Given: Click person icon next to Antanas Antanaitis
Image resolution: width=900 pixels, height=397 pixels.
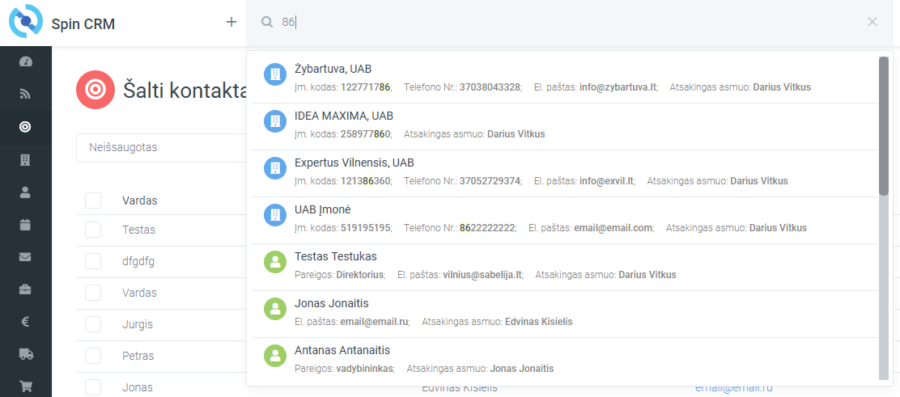Looking at the screenshot, I should click(275, 356).
